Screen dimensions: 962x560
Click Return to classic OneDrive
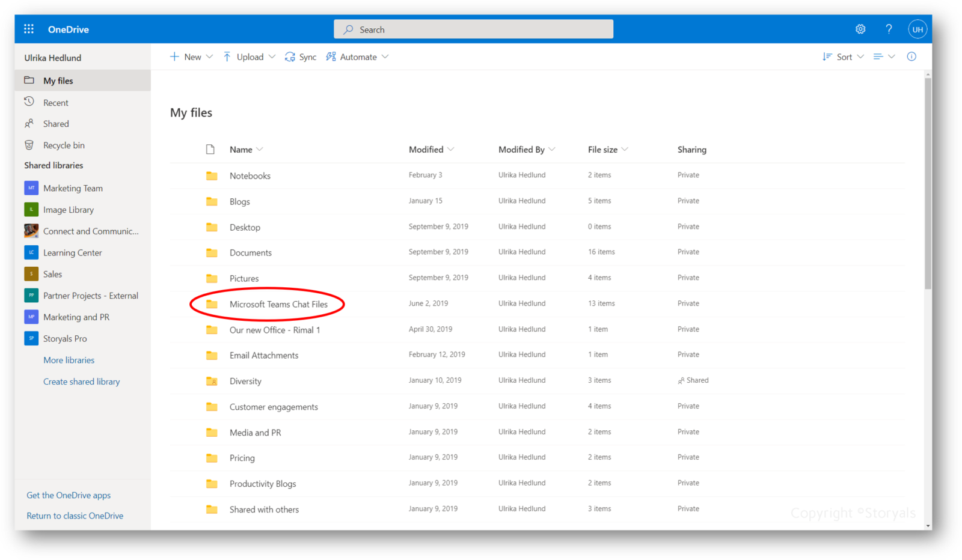click(x=75, y=515)
